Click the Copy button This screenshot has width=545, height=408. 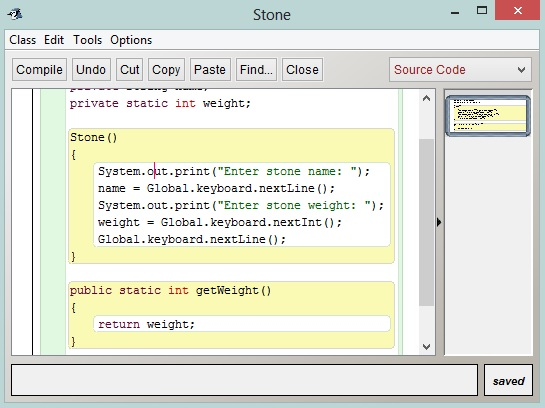click(x=166, y=70)
